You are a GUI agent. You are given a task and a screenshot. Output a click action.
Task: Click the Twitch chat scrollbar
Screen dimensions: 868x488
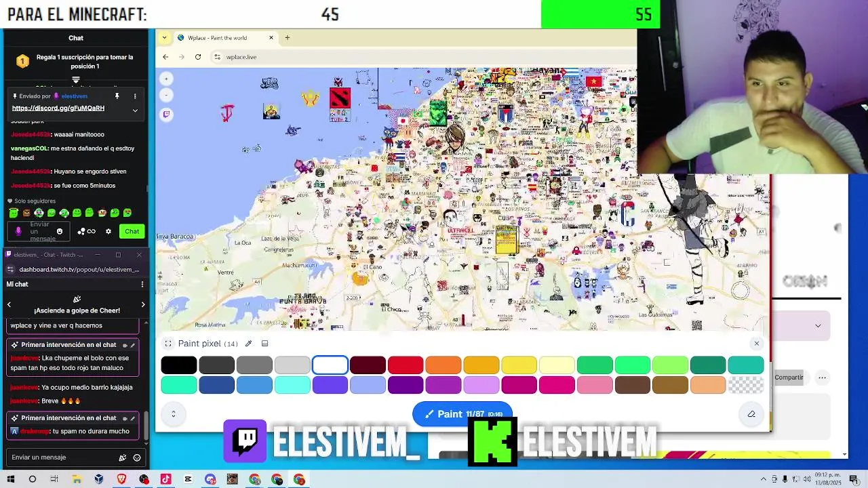coord(144,426)
